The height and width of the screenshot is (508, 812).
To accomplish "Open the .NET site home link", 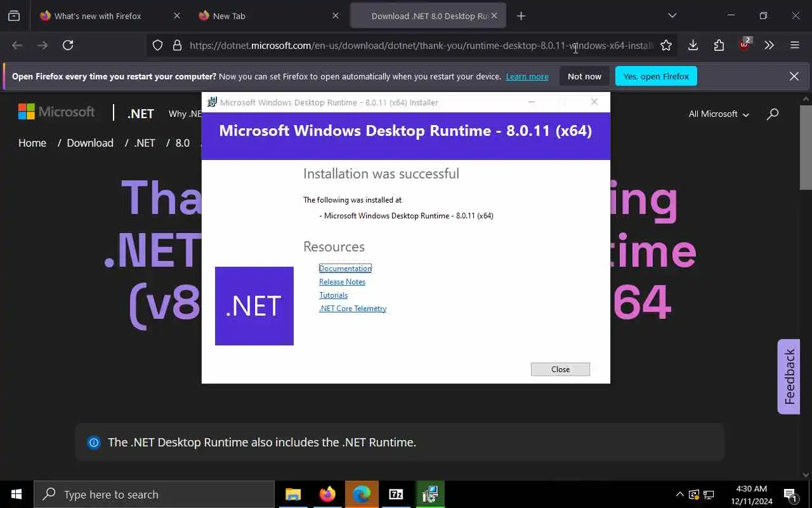I will pyautogui.click(x=140, y=114).
